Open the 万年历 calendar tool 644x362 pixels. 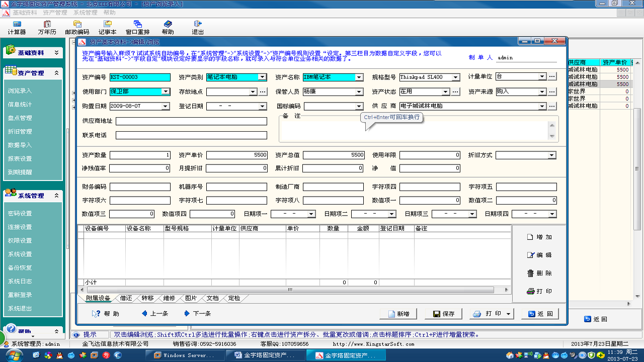[x=47, y=27]
